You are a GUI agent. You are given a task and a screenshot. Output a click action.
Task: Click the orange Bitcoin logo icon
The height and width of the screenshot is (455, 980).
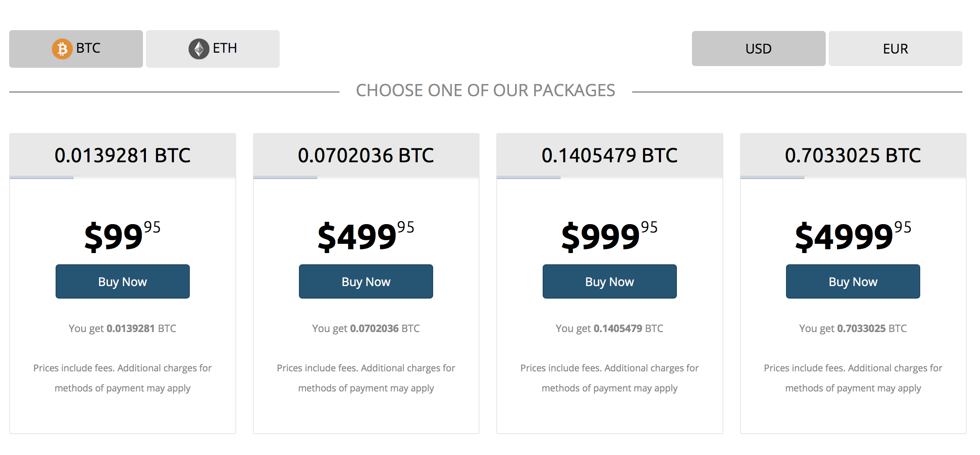62,49
